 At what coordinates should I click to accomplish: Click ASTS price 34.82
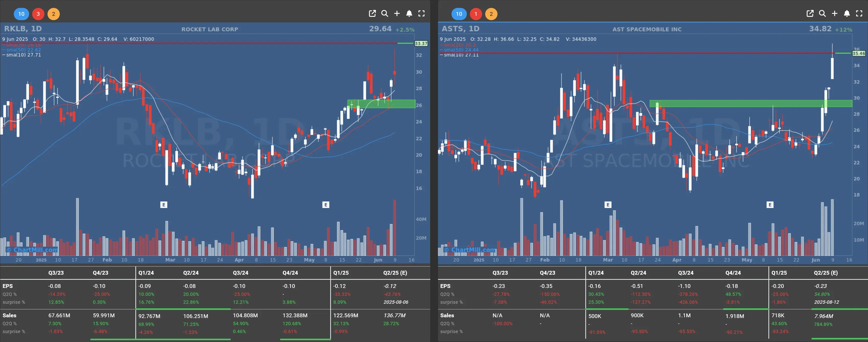821,29
